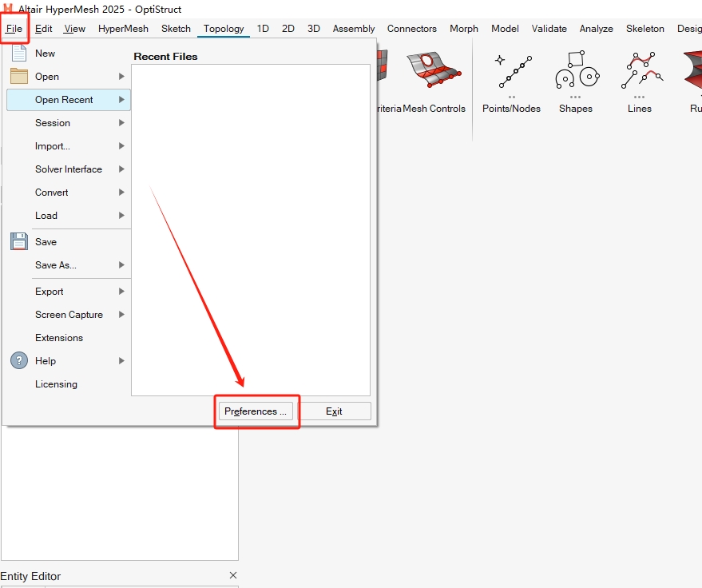Expand the Open Recent submenu arrow
The image size is (702, 588).
pos(121,100)
